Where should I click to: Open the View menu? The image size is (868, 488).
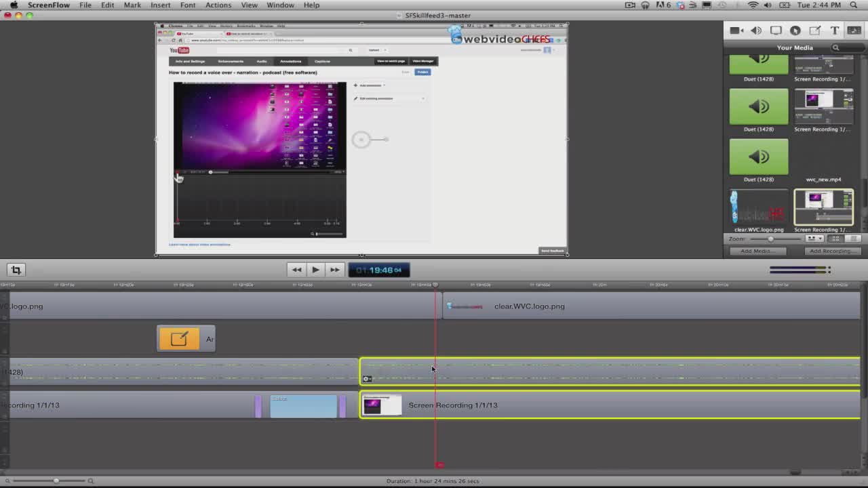pyautogui.click(x=249, y=5)
